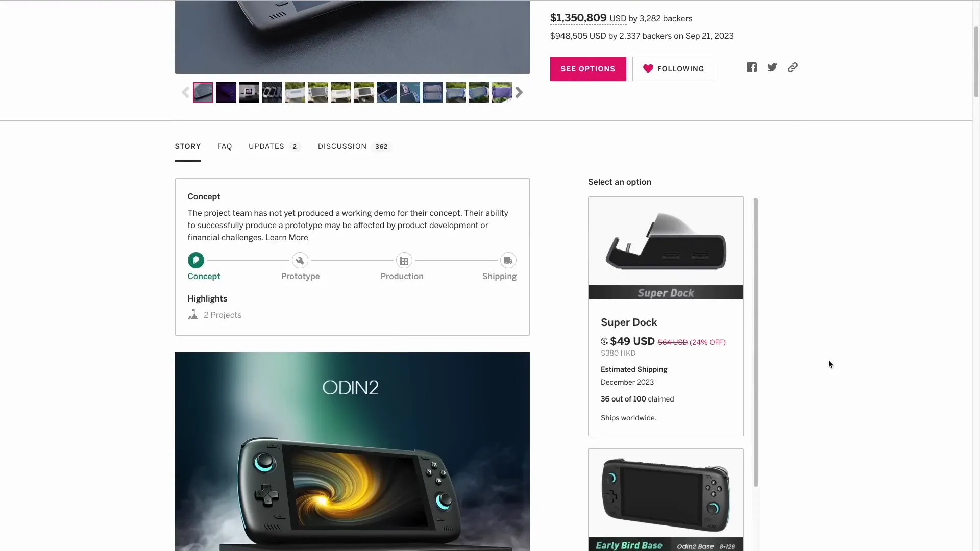Screen dimensions: 980x551
Task: Select a product thumbnail image
Action: (203, 92)
